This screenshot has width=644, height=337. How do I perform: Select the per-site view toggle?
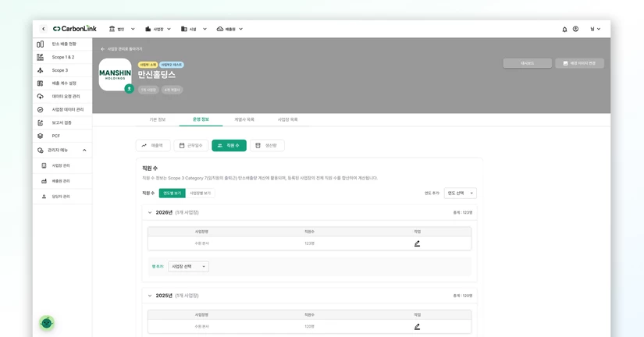[200, 193]
